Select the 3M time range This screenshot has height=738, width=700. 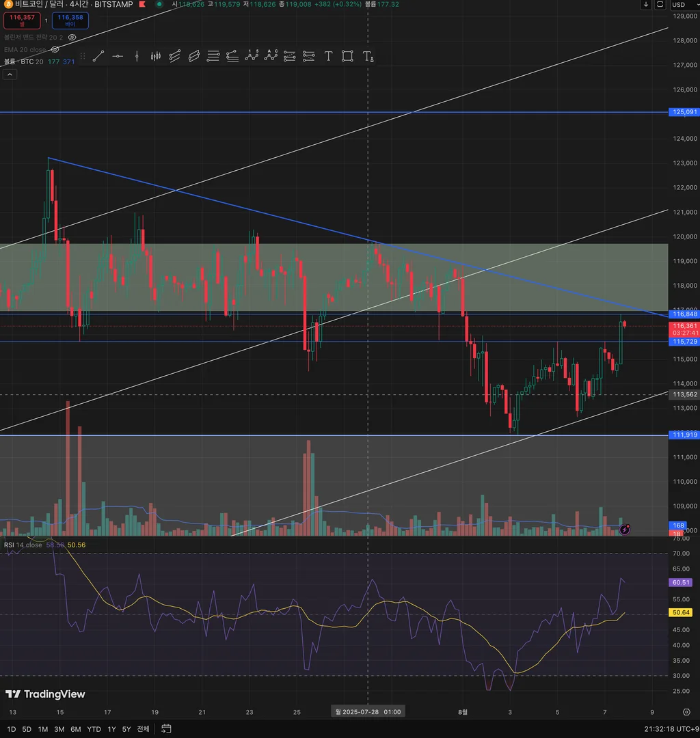59,729
